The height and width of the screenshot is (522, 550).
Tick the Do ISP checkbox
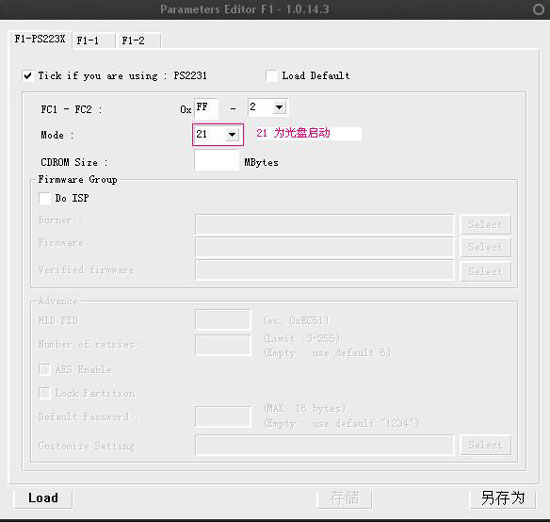(45, 198)
